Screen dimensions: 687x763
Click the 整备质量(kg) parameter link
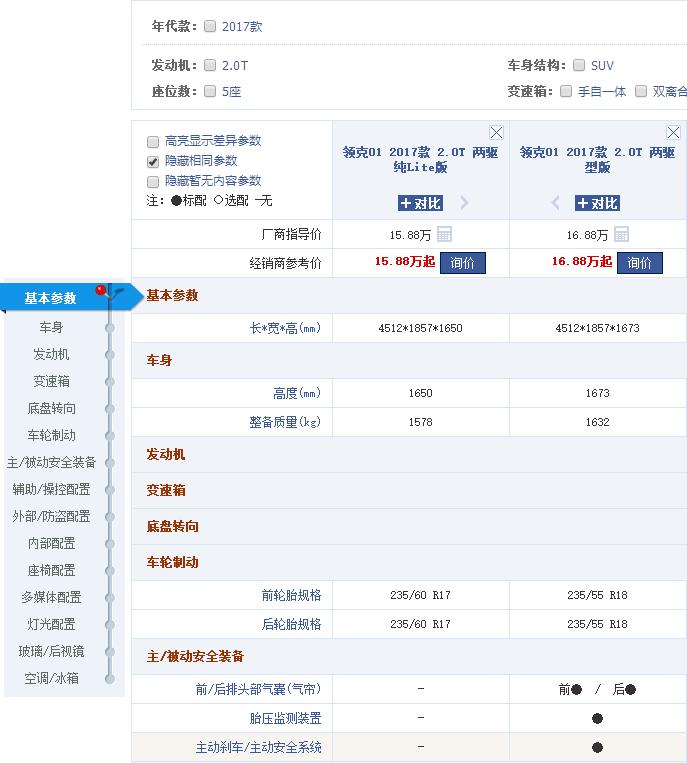pos(285,422)
